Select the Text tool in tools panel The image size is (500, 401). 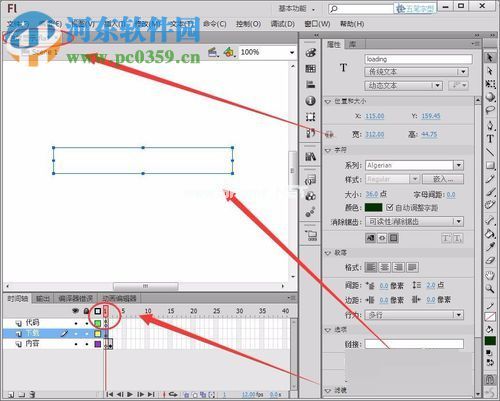click(490, 139)
